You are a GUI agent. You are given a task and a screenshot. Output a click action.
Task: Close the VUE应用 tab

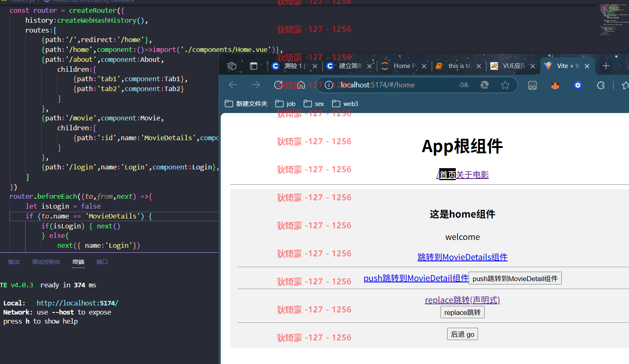pyautogui.click(x=533, y=66)
